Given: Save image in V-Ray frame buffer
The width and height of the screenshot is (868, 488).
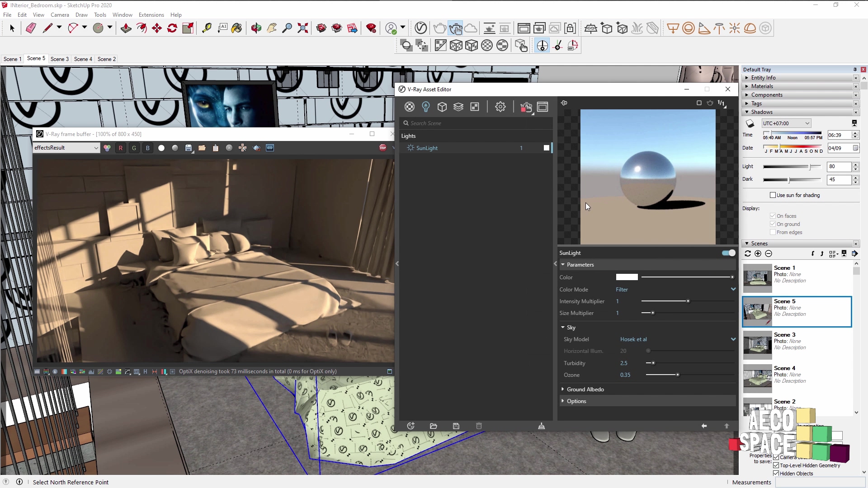Looking at the screenshot, I should pyautogui.click(x=189, y=148).
